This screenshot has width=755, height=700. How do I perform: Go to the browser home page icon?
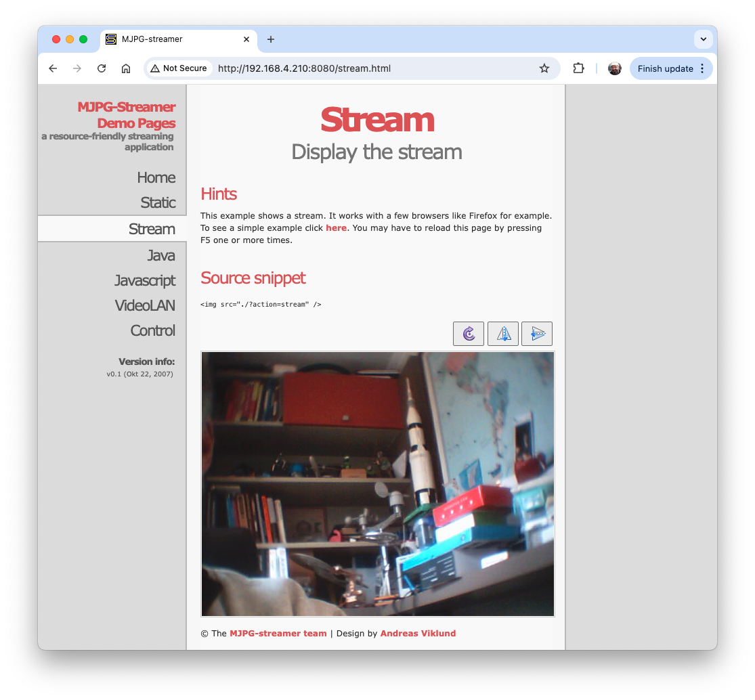126,68
